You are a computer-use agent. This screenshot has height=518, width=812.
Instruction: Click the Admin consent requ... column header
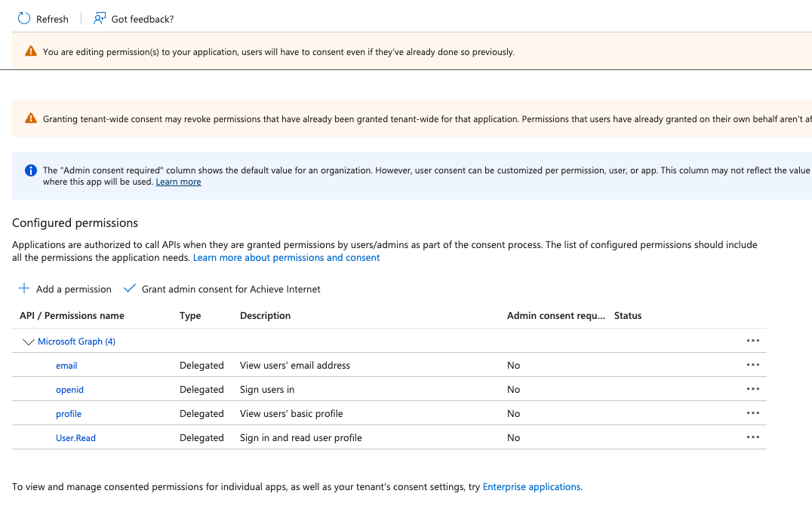pyautogui.click(x=555, y=316)
